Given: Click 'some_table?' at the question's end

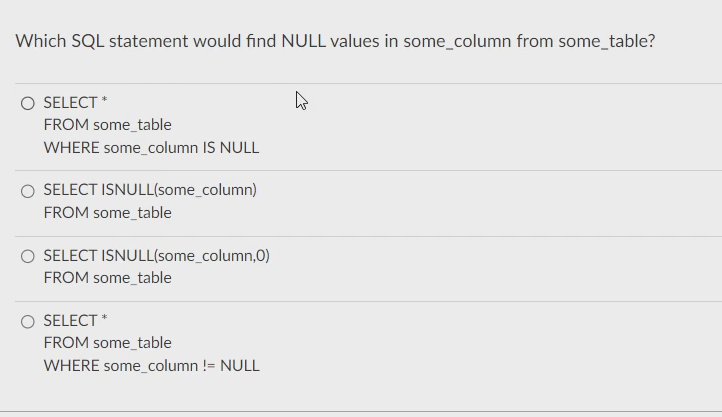Looking at the screenshot, I should pos(607,41).
